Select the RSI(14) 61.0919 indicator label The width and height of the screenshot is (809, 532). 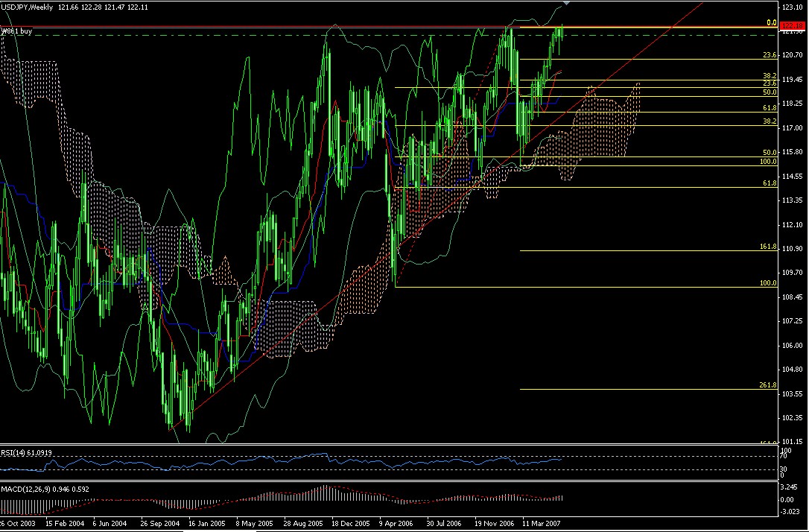click(26, 453)
